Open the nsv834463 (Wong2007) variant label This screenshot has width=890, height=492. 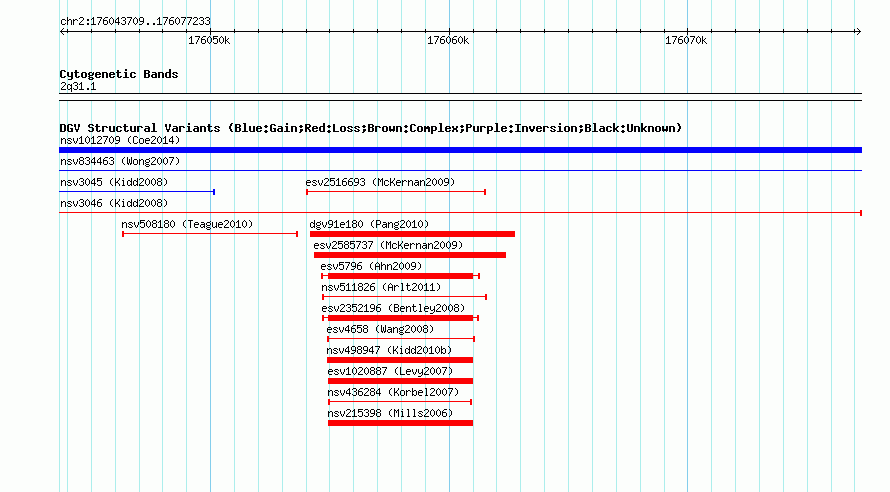pos(120,161)
